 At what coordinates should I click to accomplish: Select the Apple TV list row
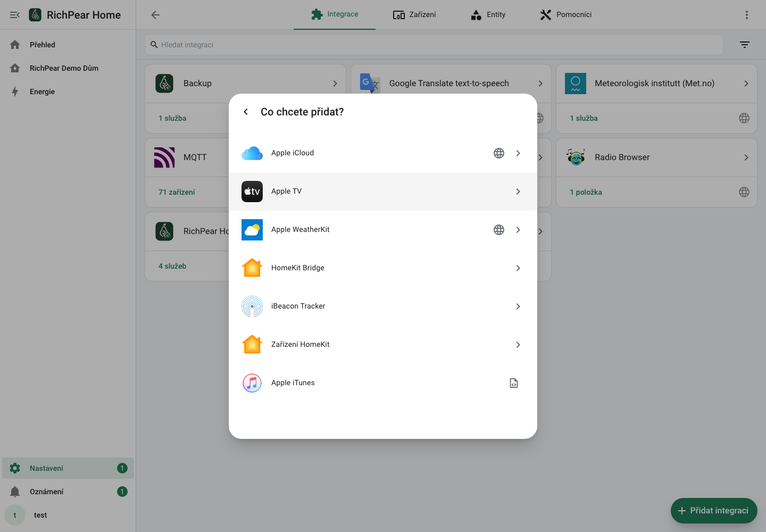[x=383, y=192]
